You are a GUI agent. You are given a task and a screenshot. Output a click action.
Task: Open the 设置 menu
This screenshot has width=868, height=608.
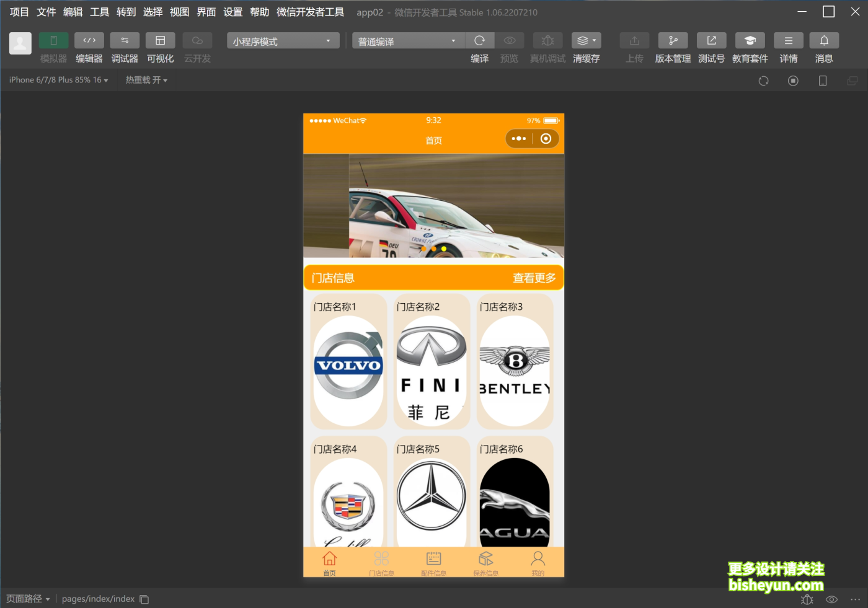coord(232,12)
